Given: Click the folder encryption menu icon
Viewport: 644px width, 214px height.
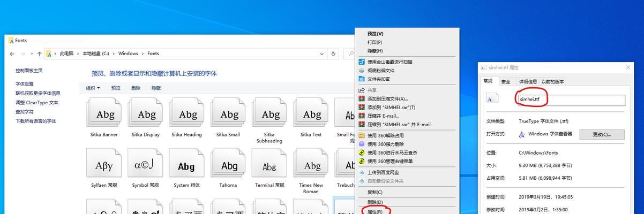Looking at the screenshot, I should (362, 79).
